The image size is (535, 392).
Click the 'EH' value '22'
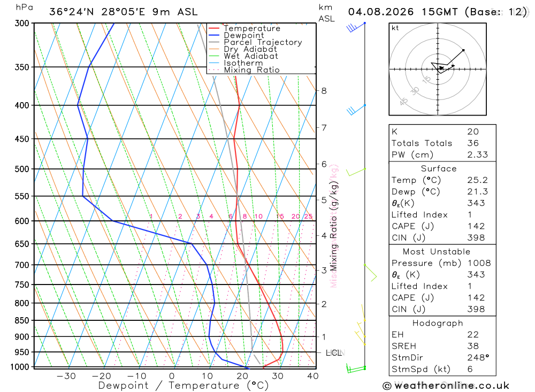click(473, 335)
